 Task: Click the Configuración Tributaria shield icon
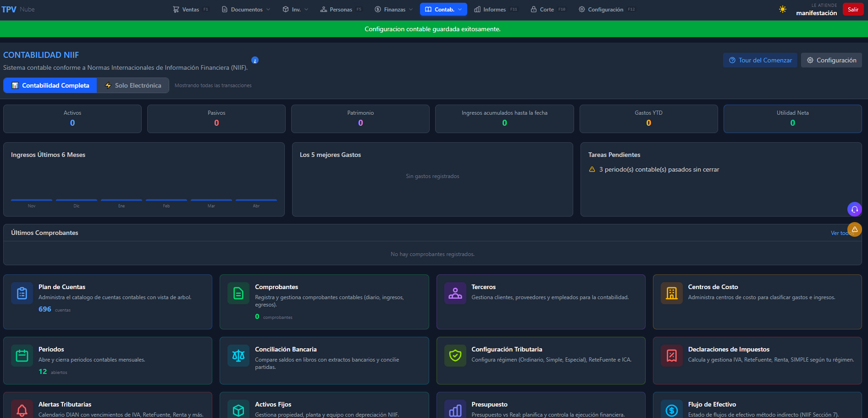point(455,356)
